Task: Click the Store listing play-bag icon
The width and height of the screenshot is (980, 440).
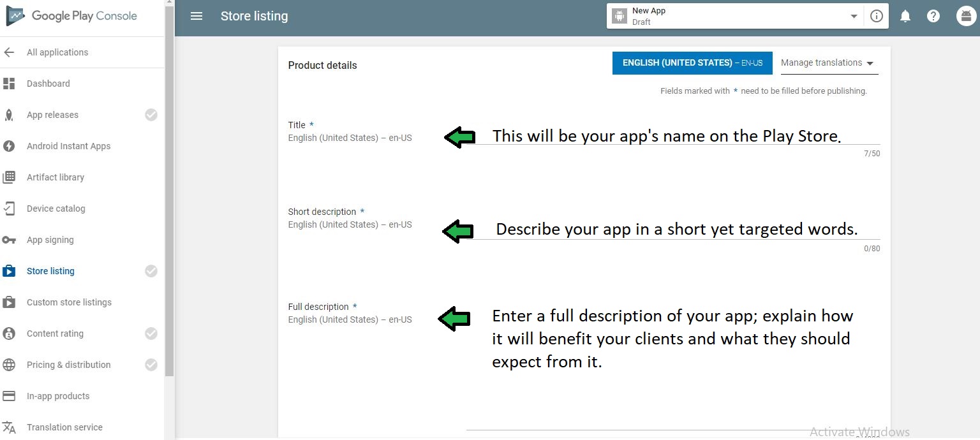Action: point(9,271)
